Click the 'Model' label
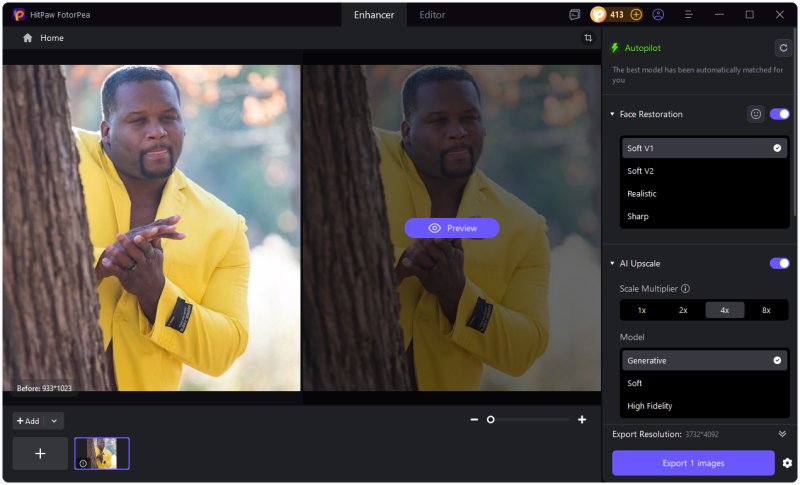Screen dimensions: 800x485 (632, 337)
